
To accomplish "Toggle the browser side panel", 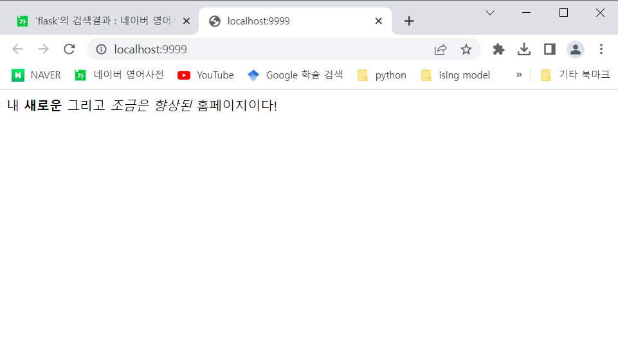I will tap(550, 50).
